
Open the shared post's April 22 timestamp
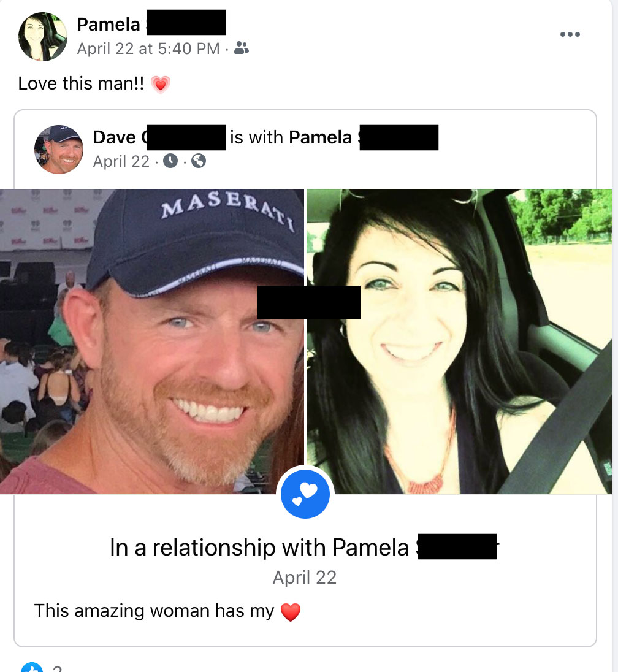click(121, 161)
